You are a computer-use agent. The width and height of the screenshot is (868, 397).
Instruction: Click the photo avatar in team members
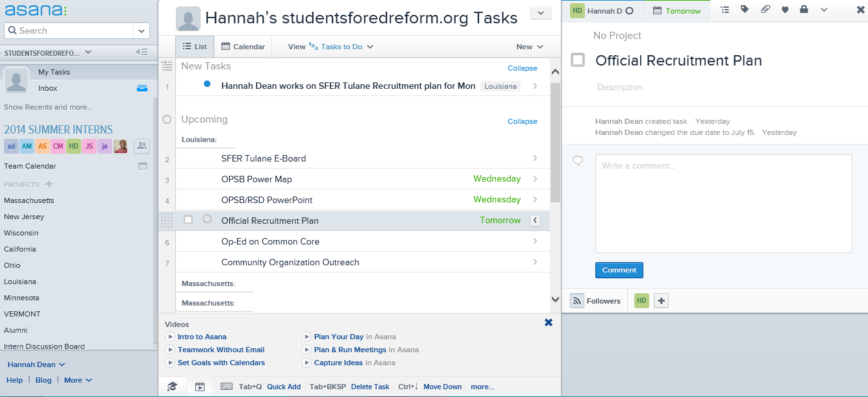121,147
